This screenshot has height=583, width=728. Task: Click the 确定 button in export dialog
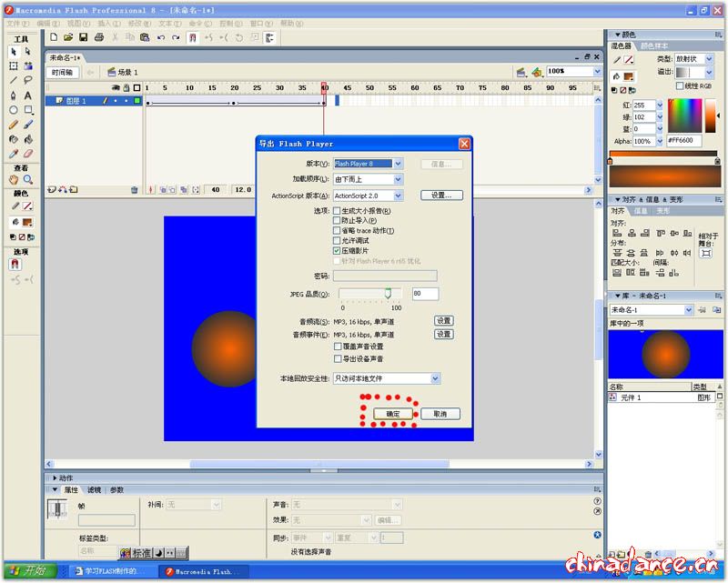(x=392, y=414)
